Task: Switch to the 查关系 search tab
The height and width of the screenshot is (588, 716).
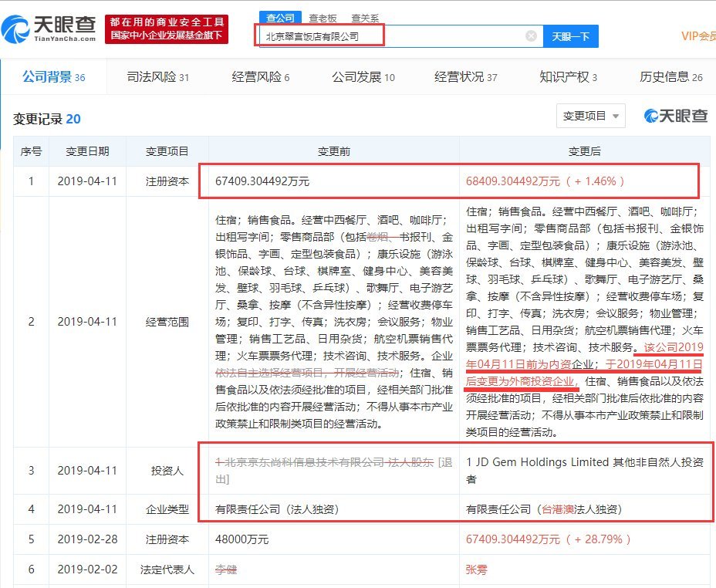Action: click(x=365, y=19)
